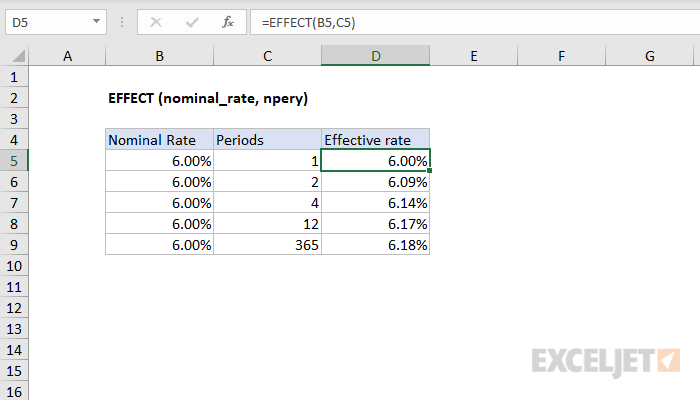Select column G header

pos(650,56)
